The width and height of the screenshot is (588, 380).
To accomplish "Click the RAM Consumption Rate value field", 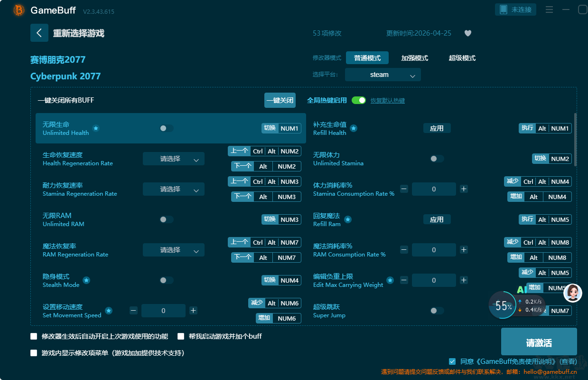I will pos(434,250).
